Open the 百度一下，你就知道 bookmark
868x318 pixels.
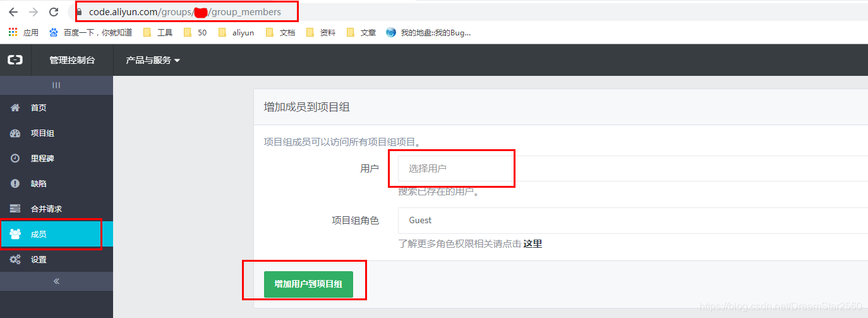pyautogui.click(x=90, y=32)
